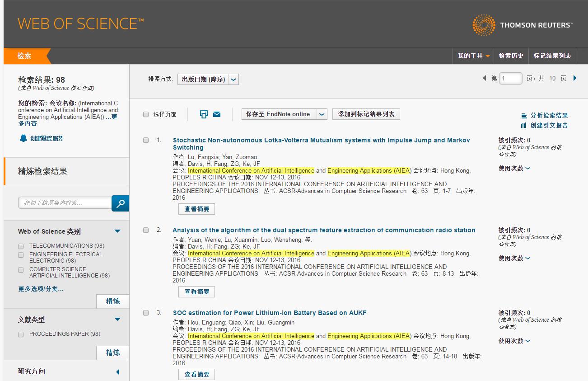Image resolution: width=588 pixels, height=381 pixels.
Task: Open 检索历史 menu item
Action: (x=511, y=56)
